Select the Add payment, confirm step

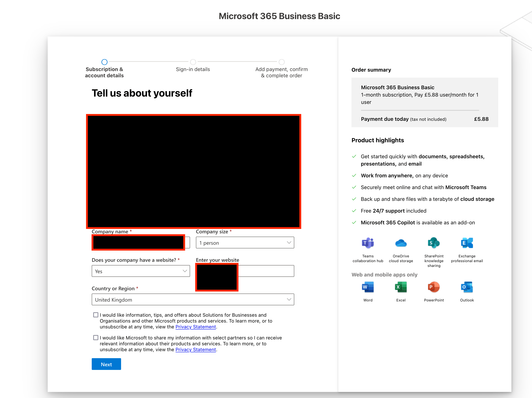(281, 69)
